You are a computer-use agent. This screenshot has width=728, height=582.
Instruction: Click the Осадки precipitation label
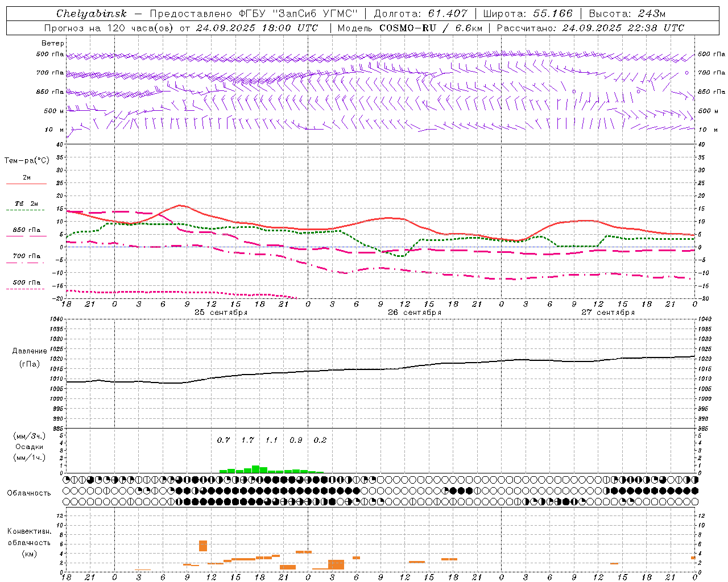pyautogui.click(x=29, y=447)
